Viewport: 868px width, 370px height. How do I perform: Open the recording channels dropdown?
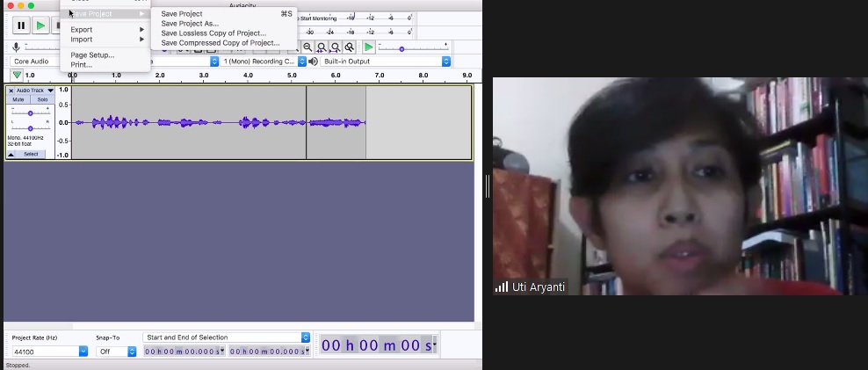coord(263,62)
